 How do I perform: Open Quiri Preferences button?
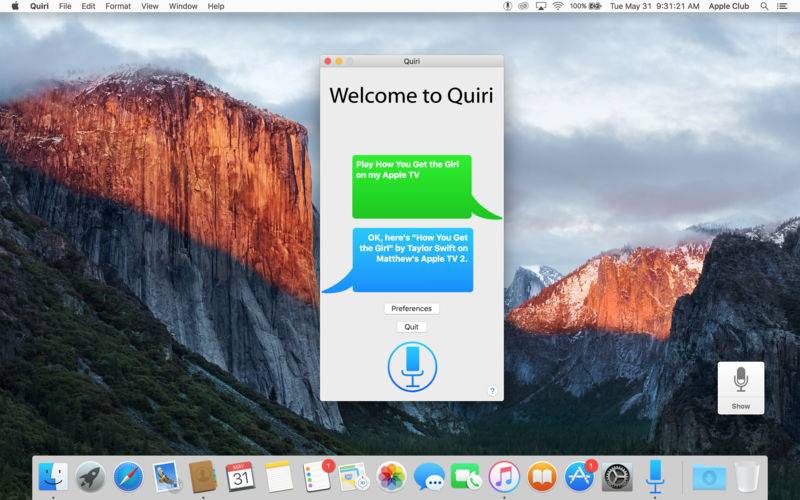pos(411,309)
